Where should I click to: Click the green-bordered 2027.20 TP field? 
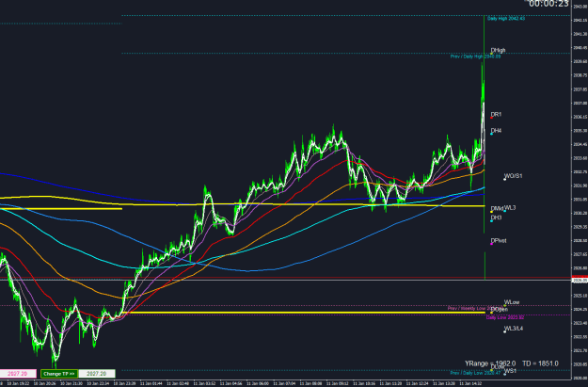[x=97, y=374]
